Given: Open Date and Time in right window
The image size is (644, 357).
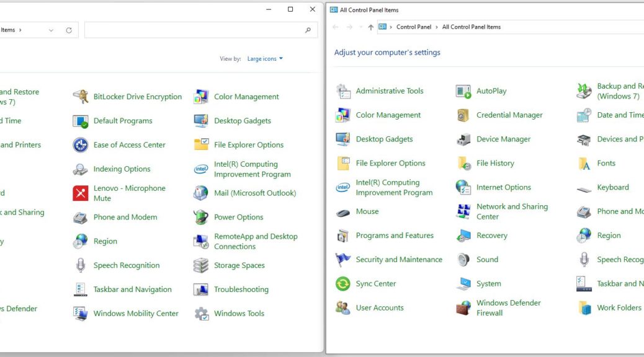Looking at the screenshot, I should (620, 115).
